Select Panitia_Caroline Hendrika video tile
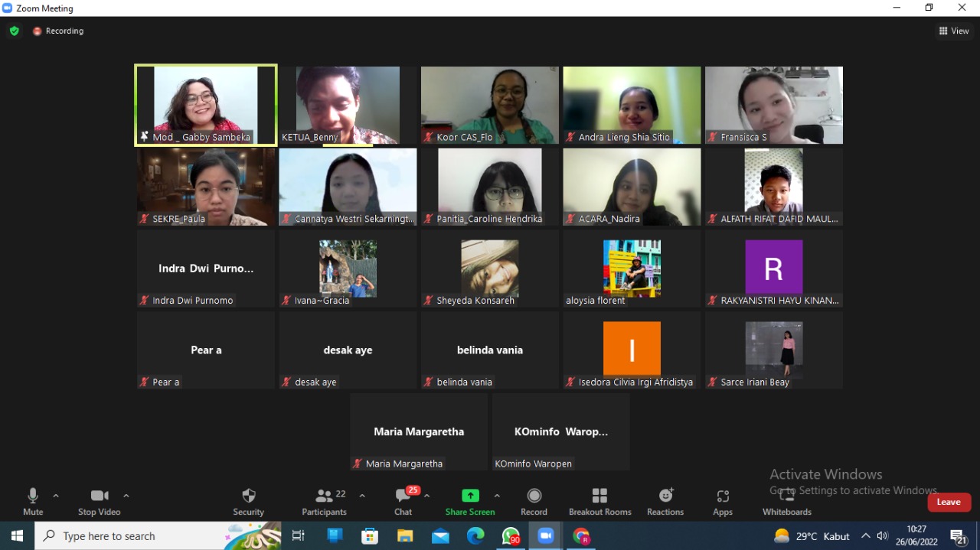 coord(490,187)
